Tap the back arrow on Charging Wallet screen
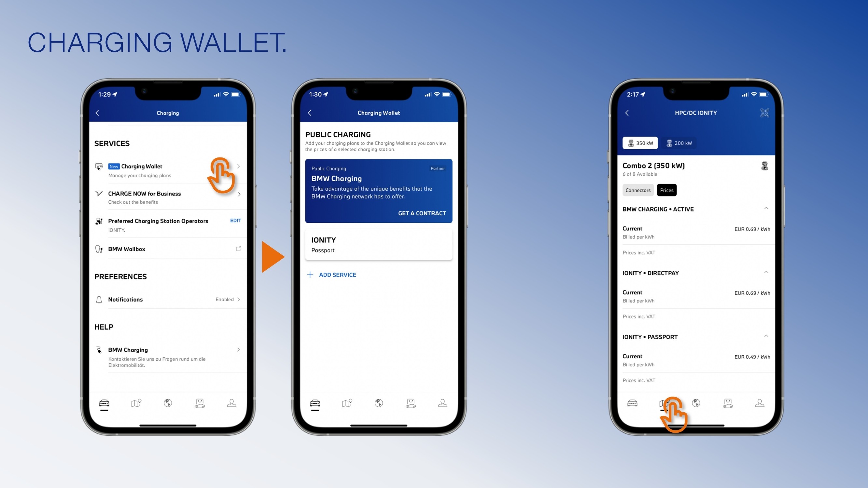868x488 pixels. [309, 113]
